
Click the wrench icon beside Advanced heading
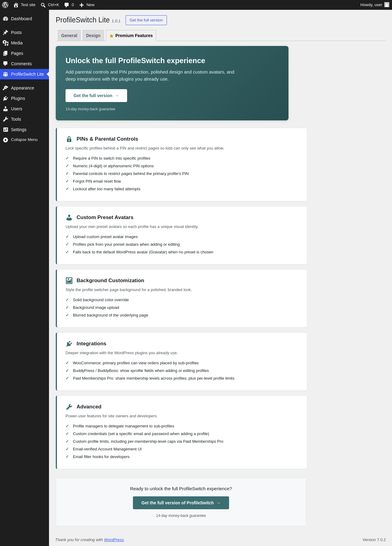(69, 407)
